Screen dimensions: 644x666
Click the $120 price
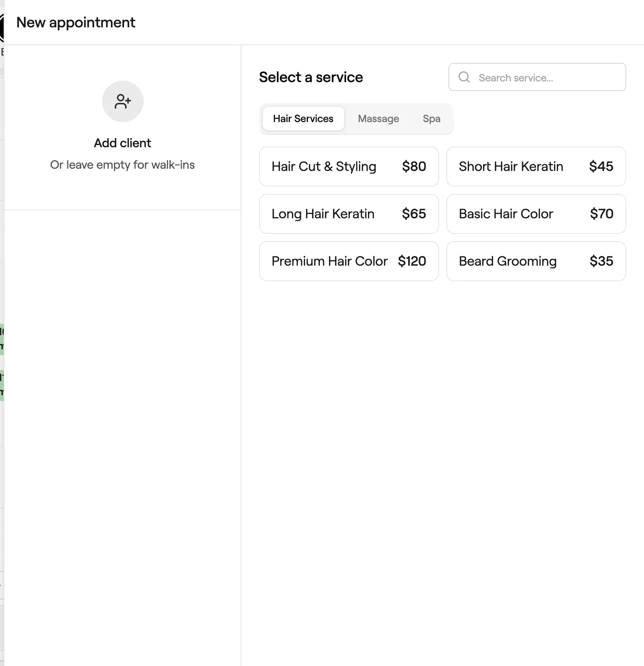coord(412,261)
